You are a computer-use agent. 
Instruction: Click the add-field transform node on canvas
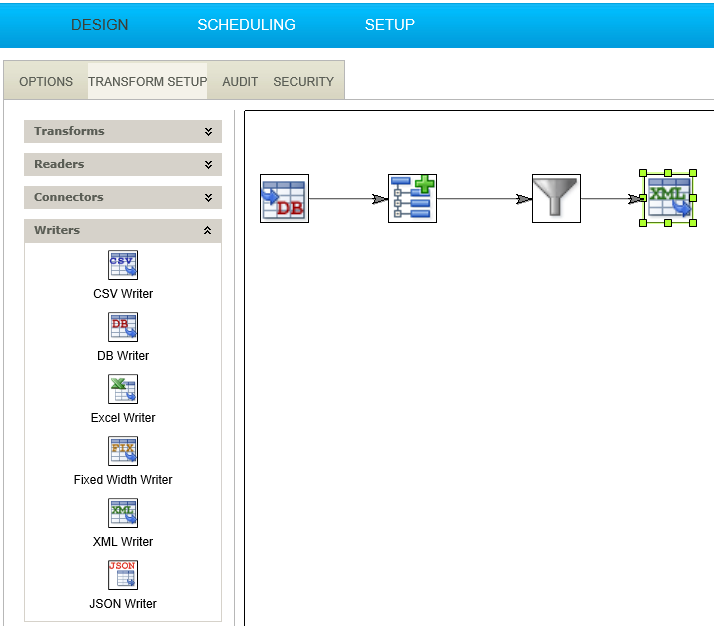click(x=412, y=198)
